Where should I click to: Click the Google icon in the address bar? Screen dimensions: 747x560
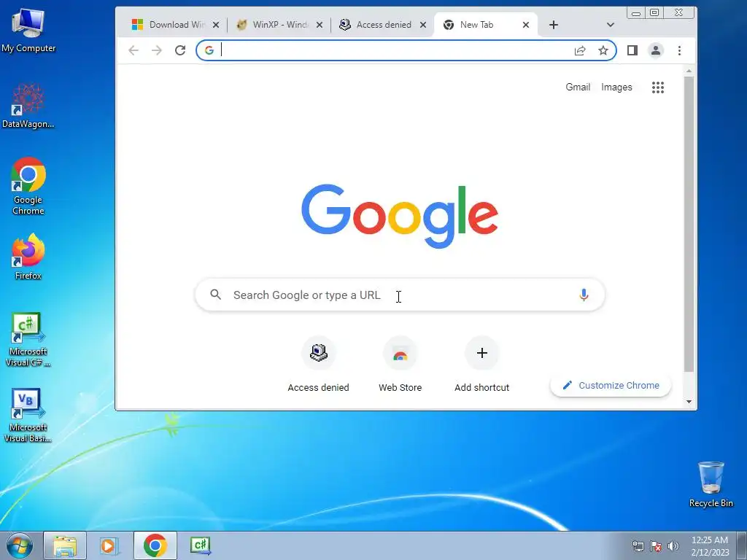point(209,50)
